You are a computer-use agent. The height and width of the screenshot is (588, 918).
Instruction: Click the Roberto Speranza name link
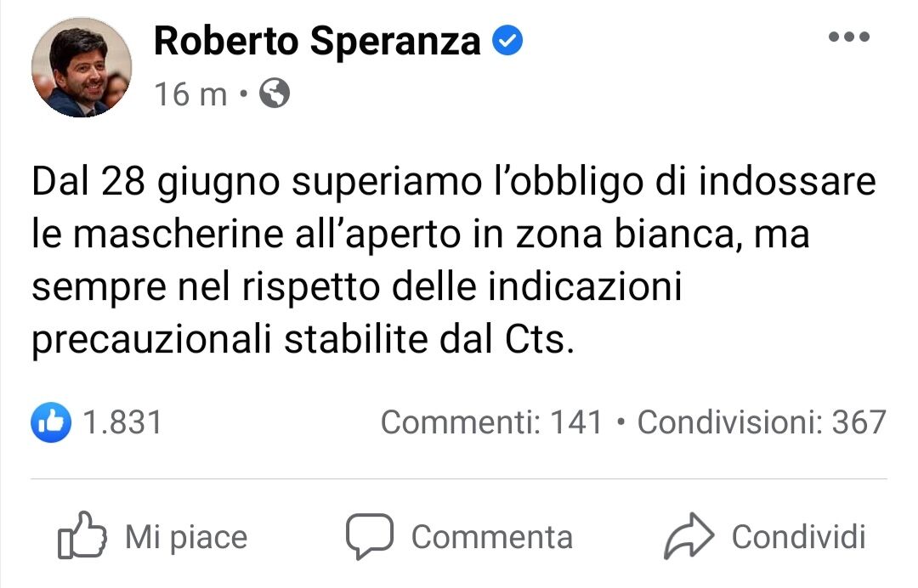click(317, 42)
